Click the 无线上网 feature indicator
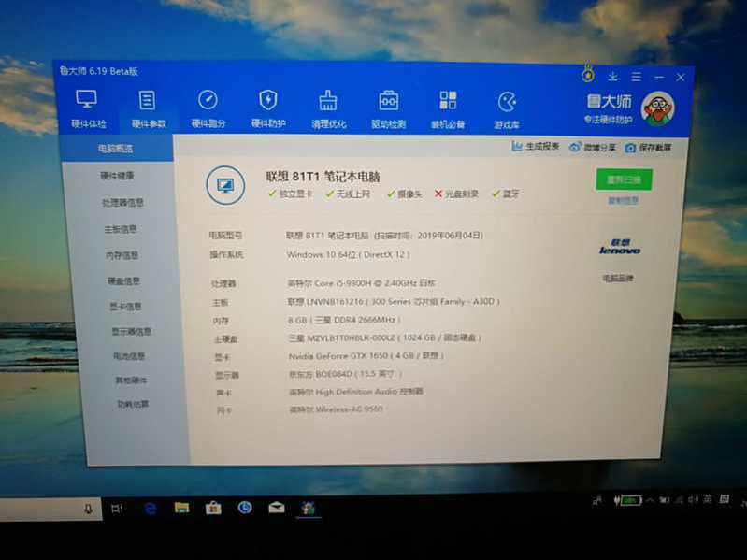 (x=348, y=194)
